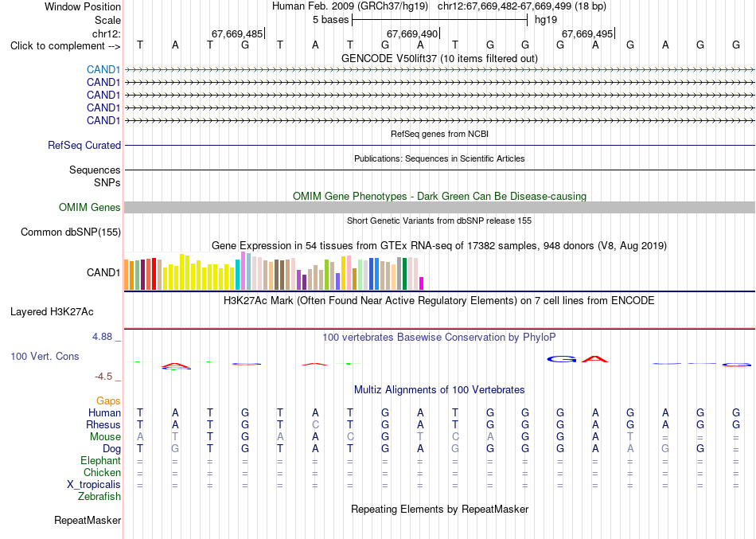The image size is (756, 539).
Task: Click the 'Click to complement -->' label
Action: coord(65,46)
